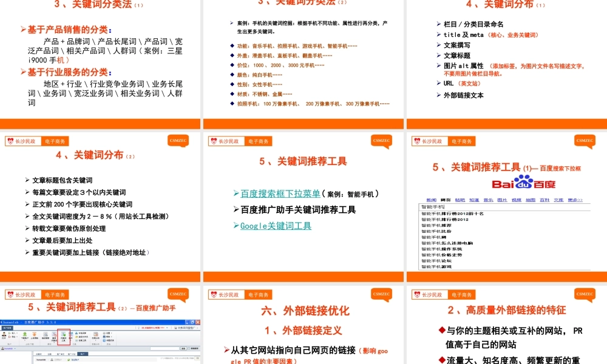This screenshot has height=364, width=607.
Task: Select the 智能手机游戏 dropdown suggestion
Action: point(437,266)
